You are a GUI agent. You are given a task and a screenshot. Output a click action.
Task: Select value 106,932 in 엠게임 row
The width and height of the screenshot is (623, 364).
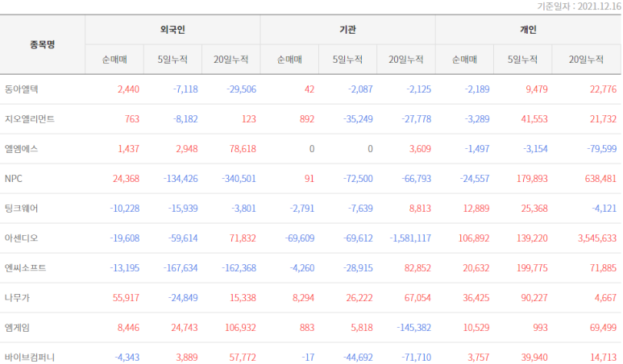(240, 328)
